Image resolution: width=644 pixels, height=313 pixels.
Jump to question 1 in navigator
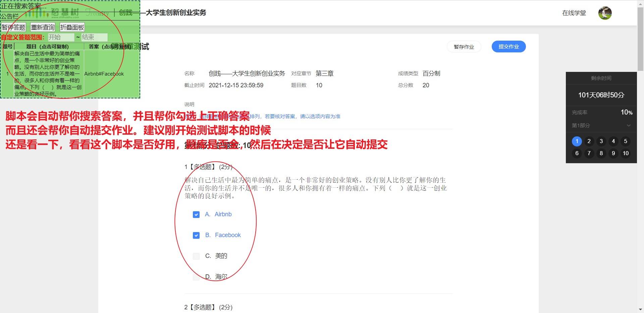577,141
